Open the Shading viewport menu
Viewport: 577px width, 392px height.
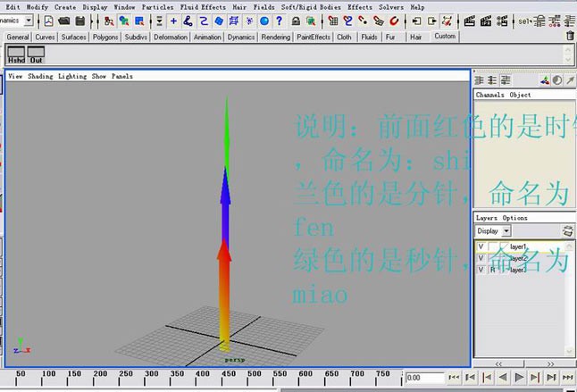point(40,76)
